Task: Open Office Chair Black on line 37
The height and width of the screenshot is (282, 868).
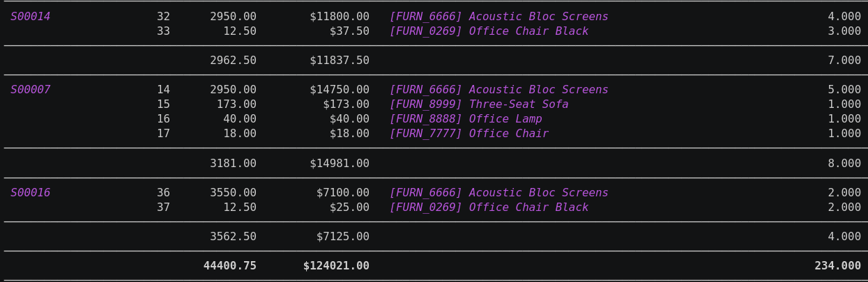Action: click(488, 207)
